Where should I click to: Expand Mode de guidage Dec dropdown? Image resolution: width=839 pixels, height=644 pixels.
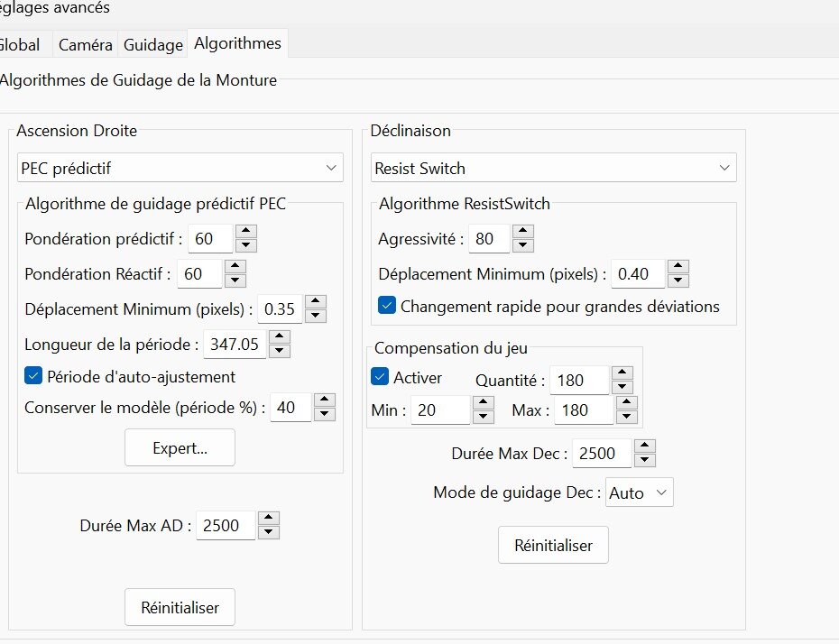[x=639, y=493]
